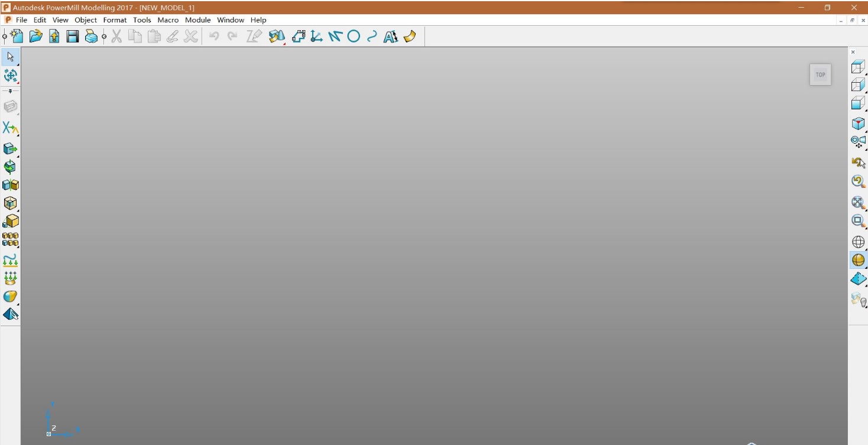Select the Circle/Arc creation tool

coord(354,37)
